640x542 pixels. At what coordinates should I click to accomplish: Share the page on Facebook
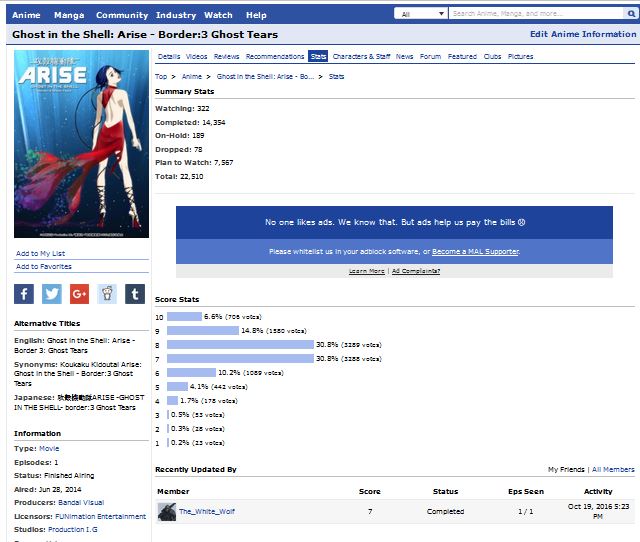(24, 294)
